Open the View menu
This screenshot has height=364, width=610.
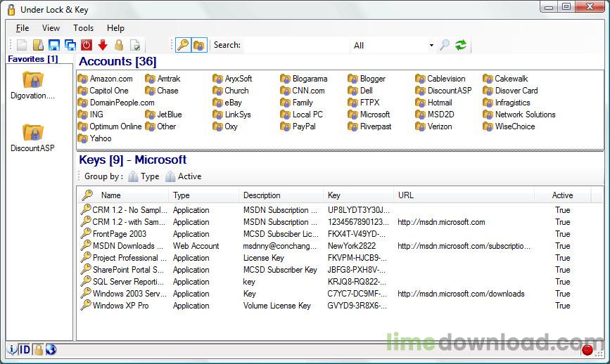pyautogui.click(x=51, y=28)
